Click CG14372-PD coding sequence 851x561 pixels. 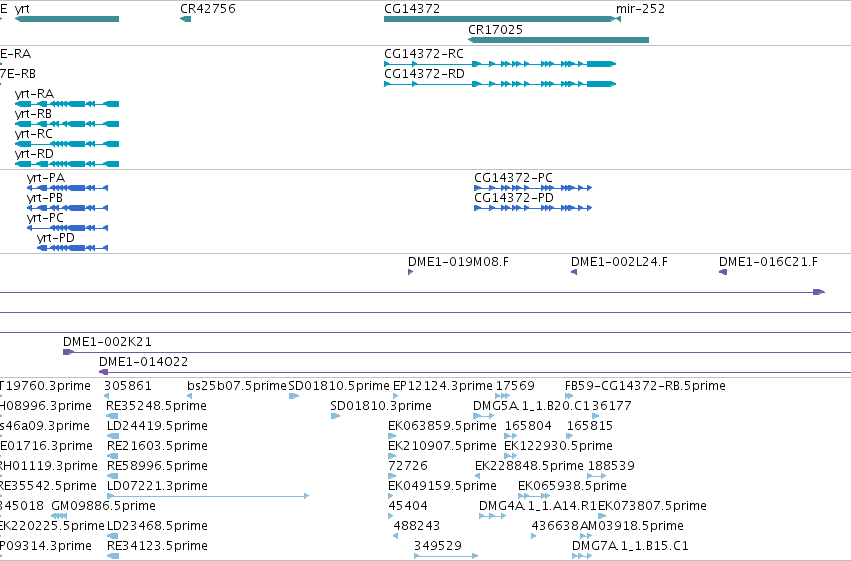click(x=533, y=208)
